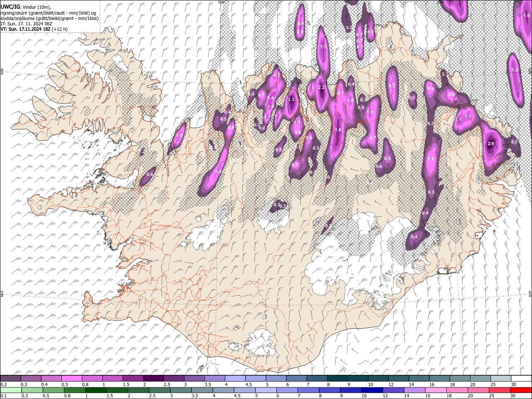
Task: Pick the violet rain swatch between 14 and 16
Action: click(414, 390)
